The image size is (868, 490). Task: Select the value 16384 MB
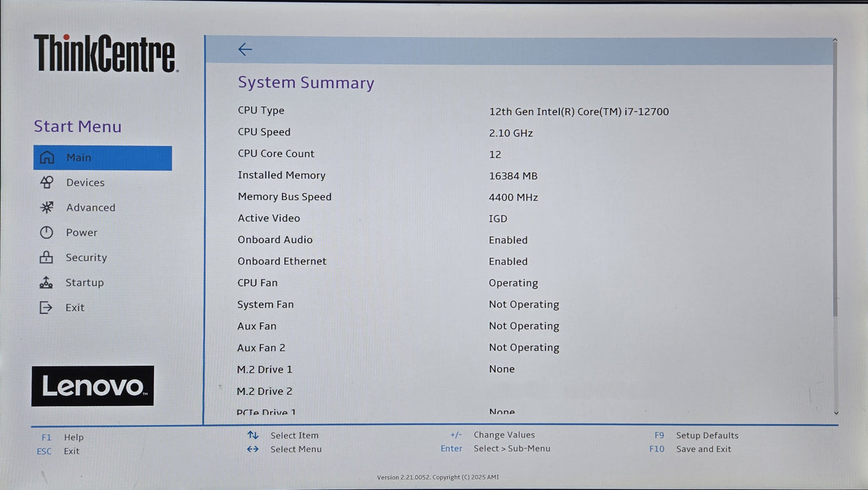coord(513,176)
